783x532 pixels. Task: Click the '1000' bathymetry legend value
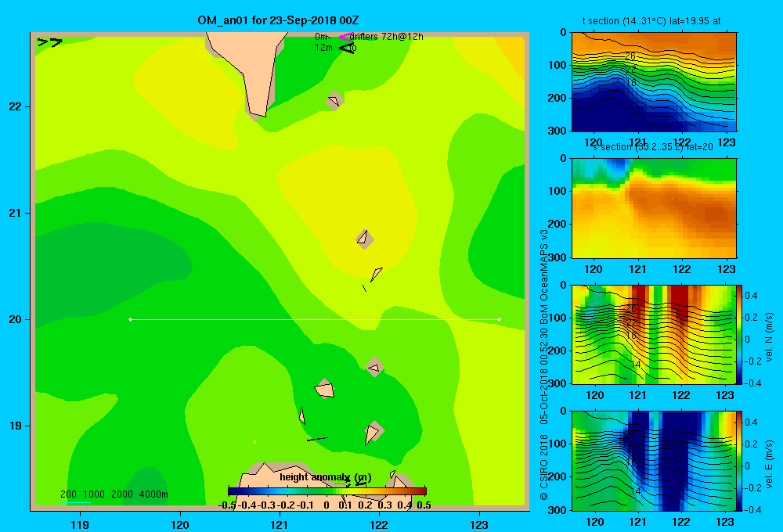[94, 494]
